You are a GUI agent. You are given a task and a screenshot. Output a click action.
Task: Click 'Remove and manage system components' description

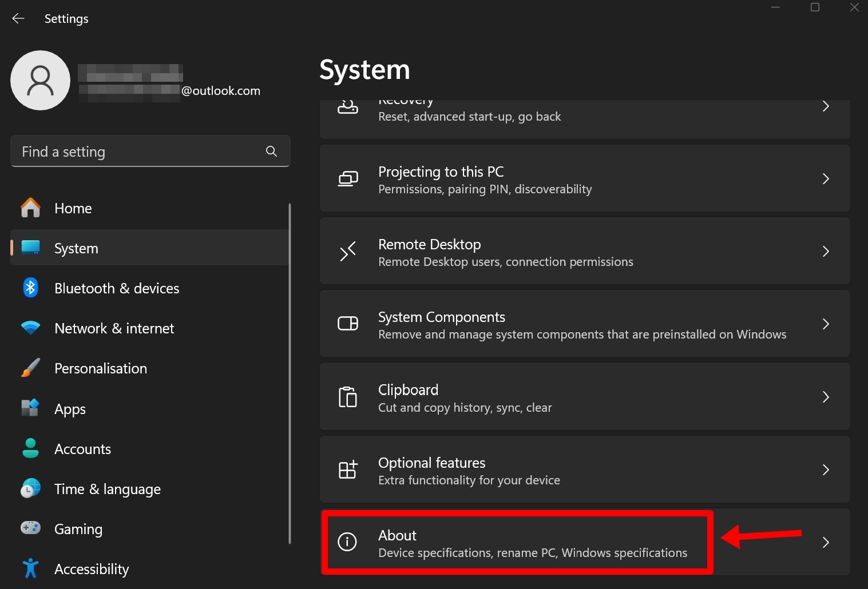[582, 335]
